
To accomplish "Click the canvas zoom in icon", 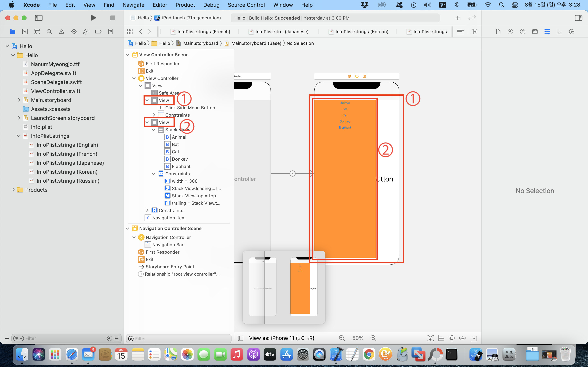I will [373, 338].
